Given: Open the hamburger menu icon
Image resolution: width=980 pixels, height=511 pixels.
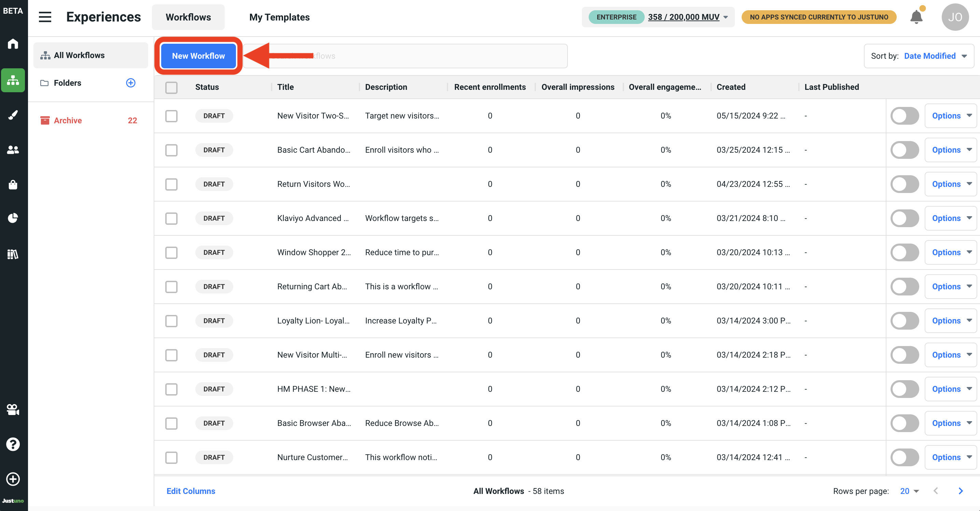Looking at the screenshot, I should (x=45, y=17).
